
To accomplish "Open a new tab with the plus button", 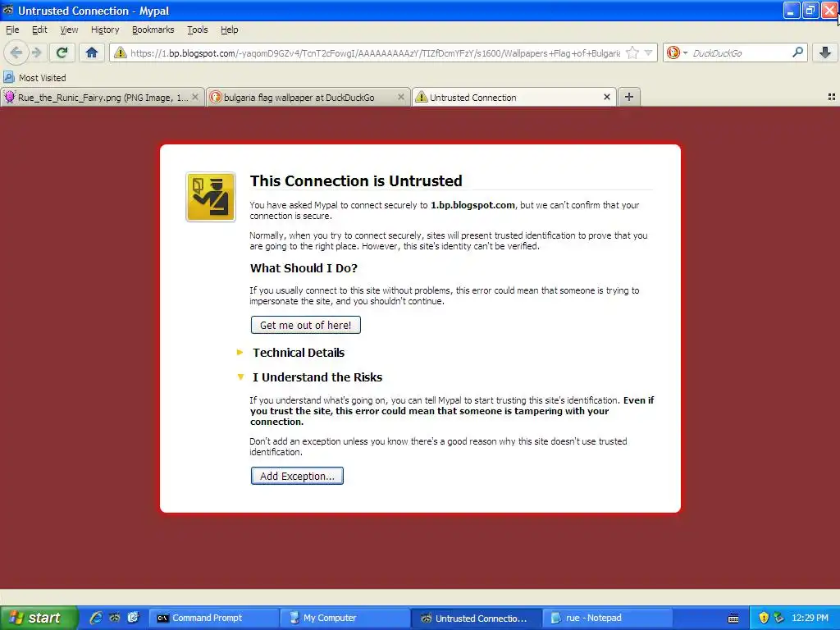I will 629,97.
